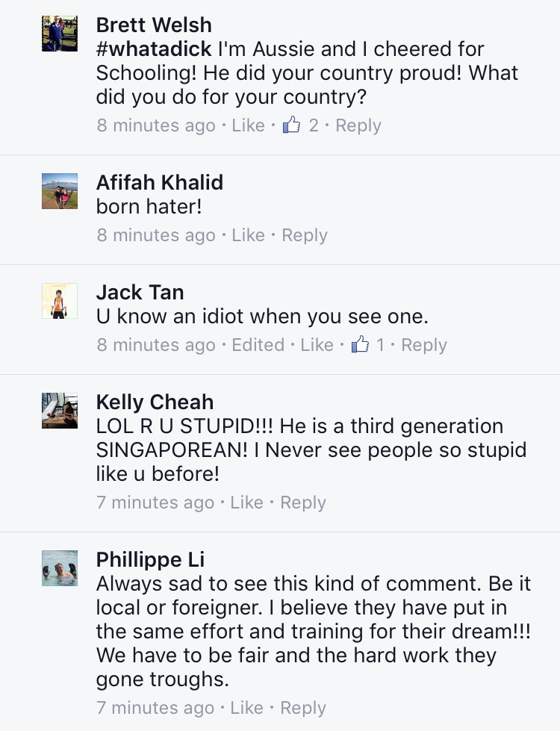Like Kelly Cheah's comment
This screenshot has width=560, height=731.
tap(246, 503)
